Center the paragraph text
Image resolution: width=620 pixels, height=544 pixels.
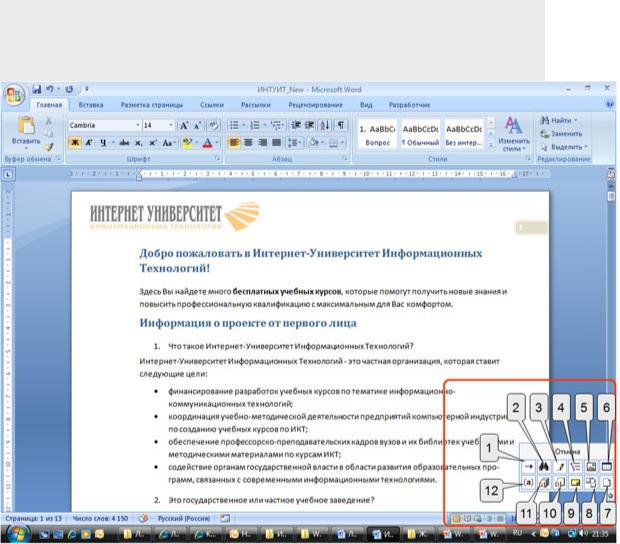(x=248, y=142)
